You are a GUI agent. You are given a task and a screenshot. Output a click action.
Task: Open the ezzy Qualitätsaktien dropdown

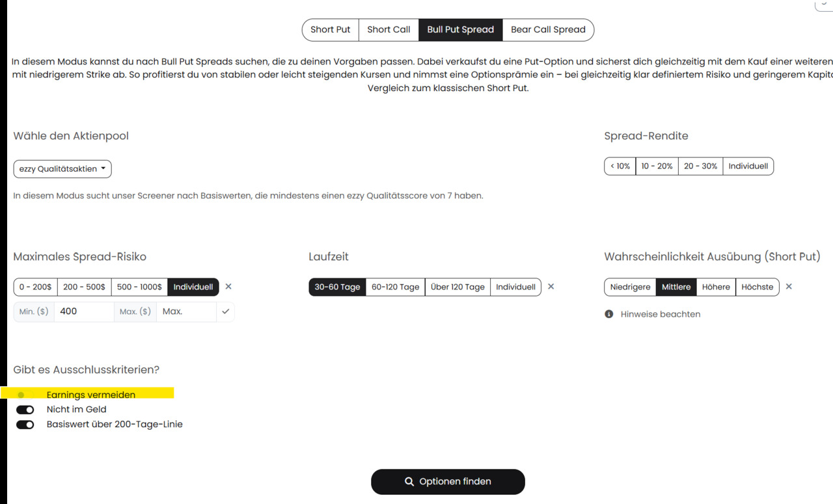point(62,169)
